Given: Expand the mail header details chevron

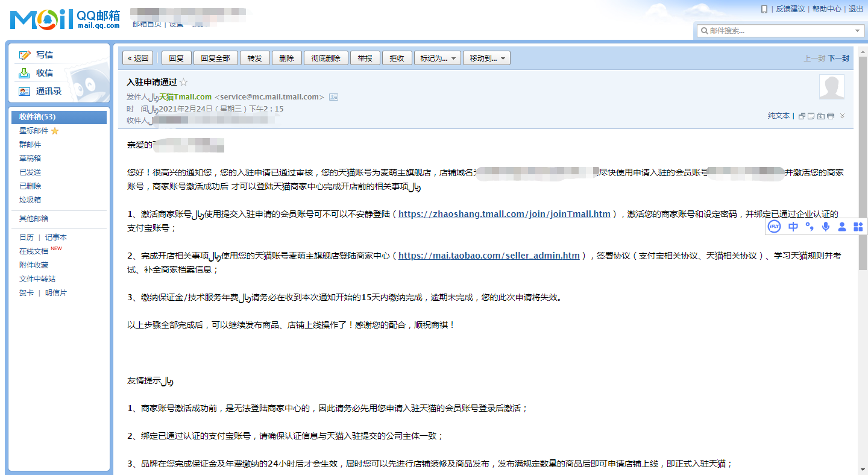Looking at the screenshot, I should coord(843,116).
